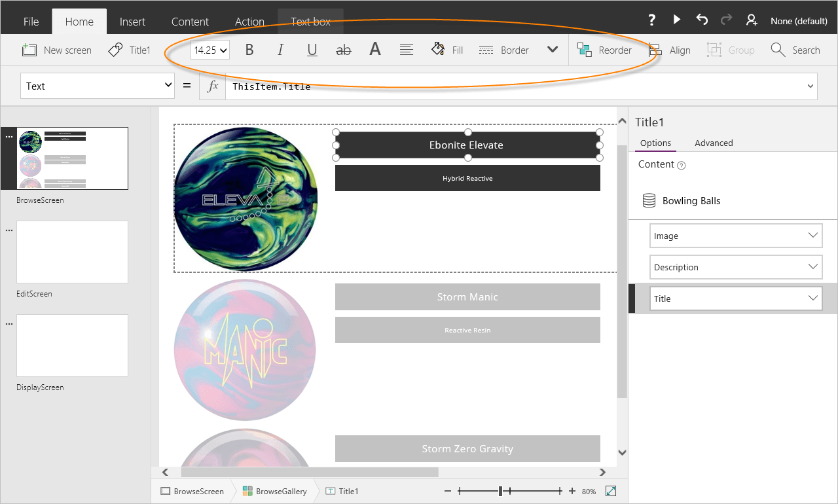This screenshot has height=504, width=838.
Task: Undo the last change
Action: pyautogui.click(x=701, y=20)
